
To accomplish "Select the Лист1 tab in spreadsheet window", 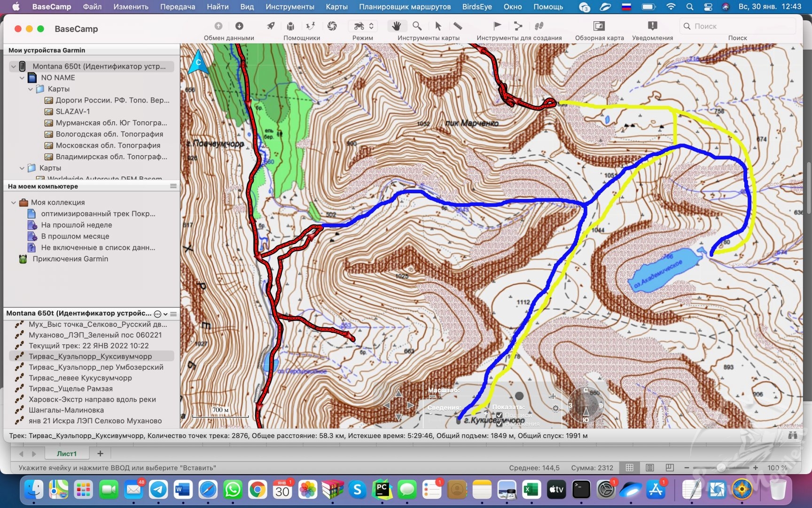I will pos(67,453).
